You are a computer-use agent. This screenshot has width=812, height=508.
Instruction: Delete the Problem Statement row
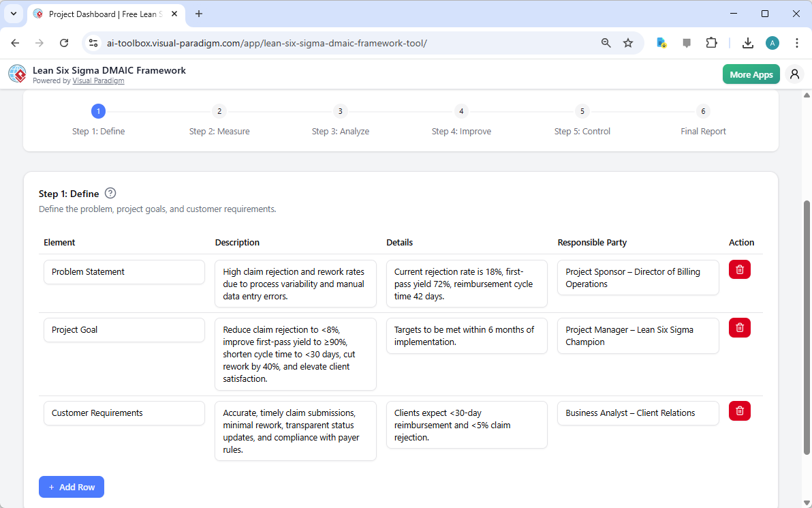click(739, 269)
